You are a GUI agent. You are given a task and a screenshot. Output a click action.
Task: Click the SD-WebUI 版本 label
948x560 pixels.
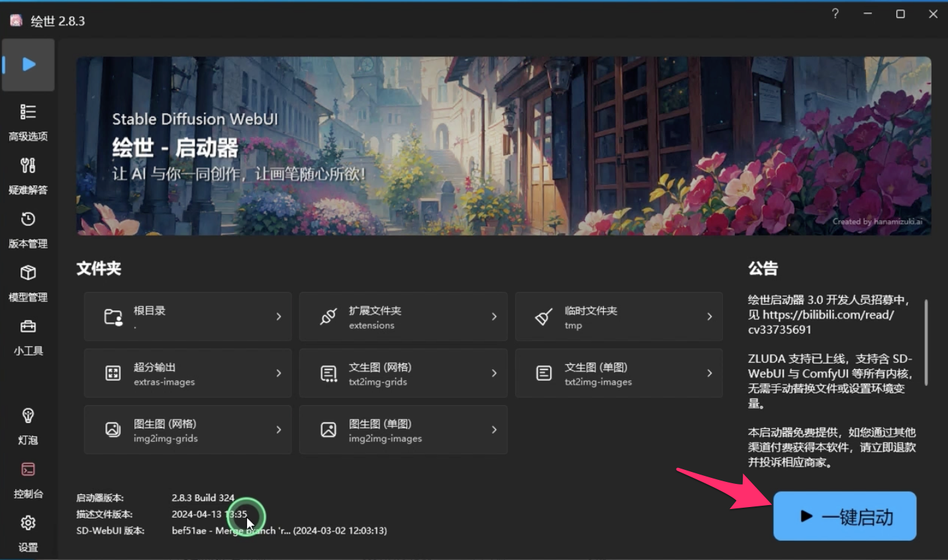tap(110, 531)
